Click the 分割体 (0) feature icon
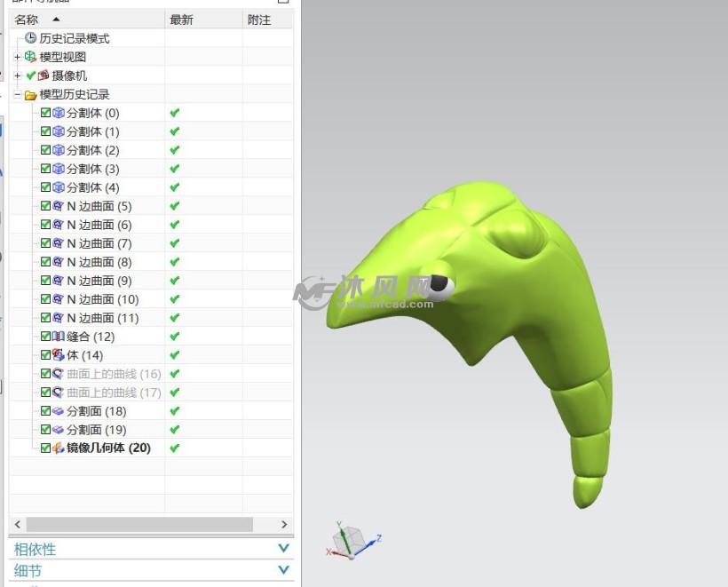 click(59, 113)
